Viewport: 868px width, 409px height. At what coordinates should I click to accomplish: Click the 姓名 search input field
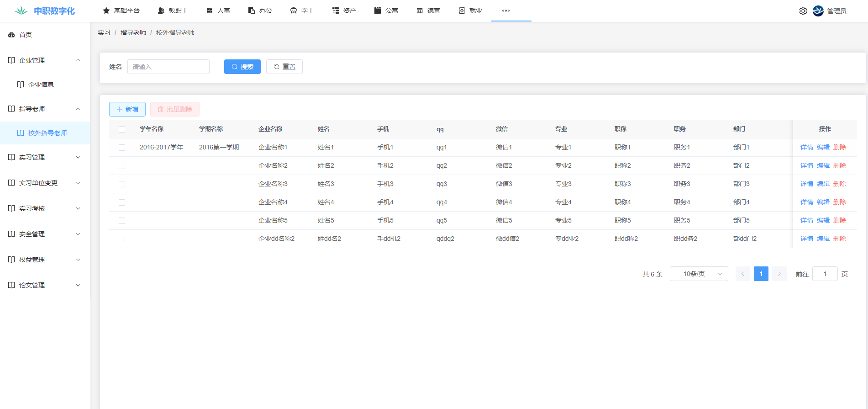168,67
